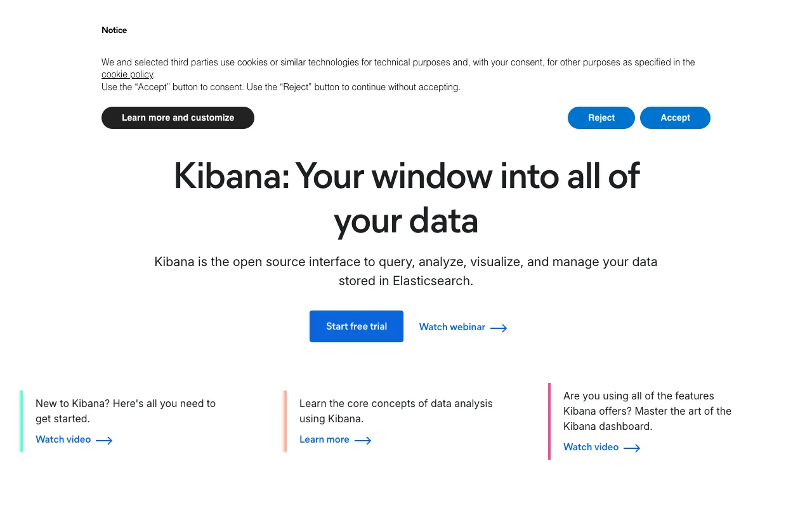Watch the Kibana dashboard mastery video
The width and height of the screenshot is (812, 508).
(x=591, y=447)
